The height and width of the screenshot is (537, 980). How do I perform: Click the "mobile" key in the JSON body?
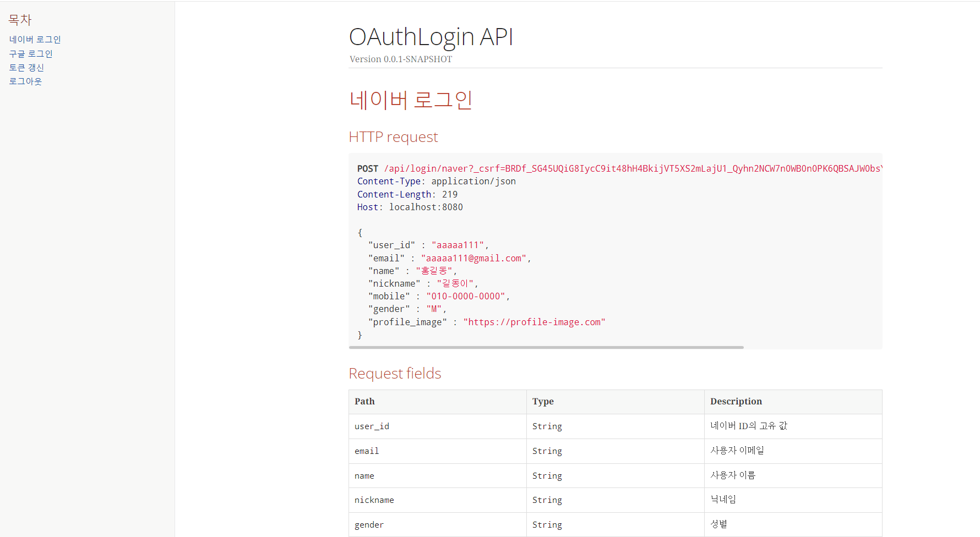click(x=389, y=296)
